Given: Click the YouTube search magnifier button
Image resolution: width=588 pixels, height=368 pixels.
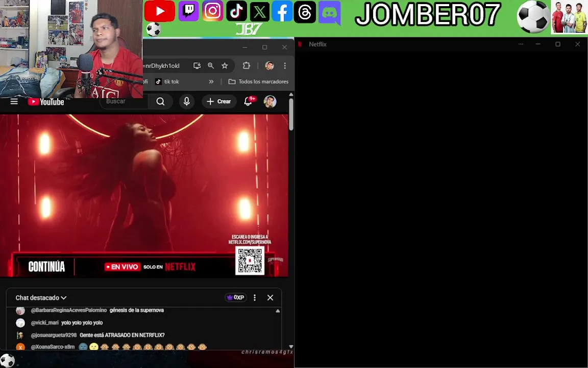Looking at the screenshot, I should [160, 101].
